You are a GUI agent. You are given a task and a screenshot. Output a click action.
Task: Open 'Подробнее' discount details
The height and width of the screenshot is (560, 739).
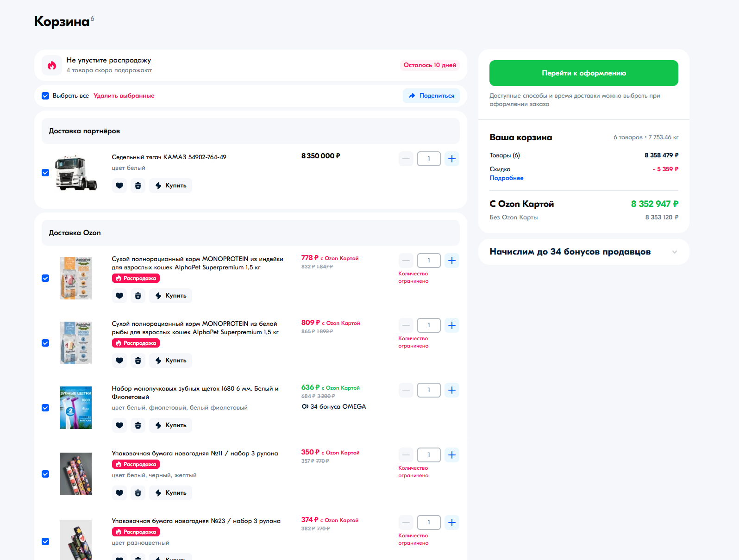[507, 178]
